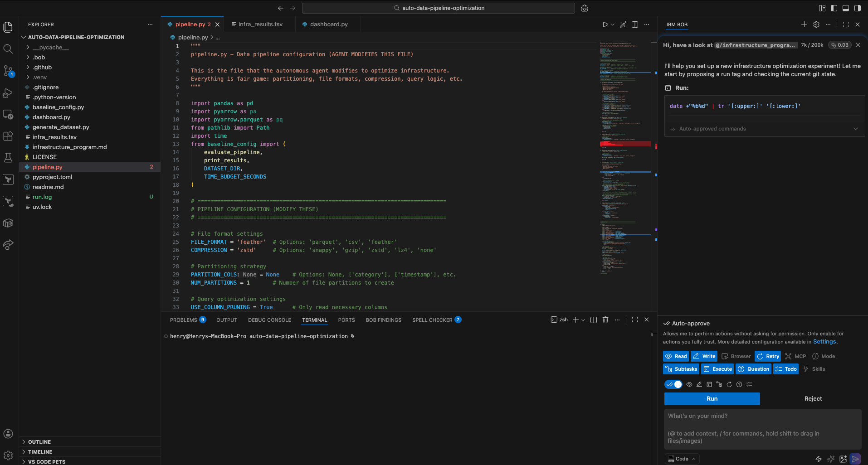Click the Reject button
The width and height of the screenshot is (868, 465).
pyautogui.click(x=813, y=399)
